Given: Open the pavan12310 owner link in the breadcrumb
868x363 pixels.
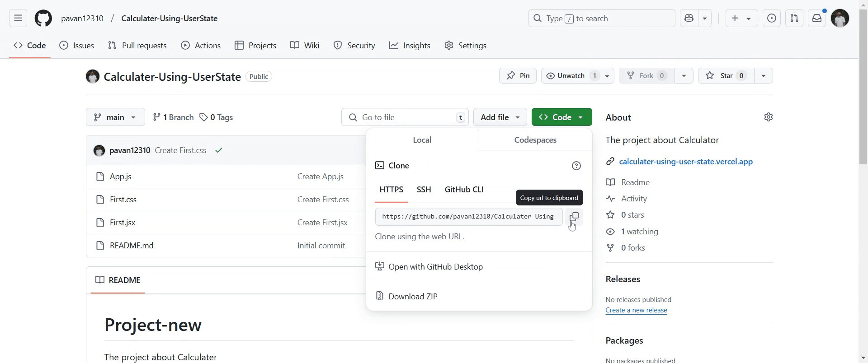Looking at the screenshot, I should pyautogui.click(x=82, y=19).
